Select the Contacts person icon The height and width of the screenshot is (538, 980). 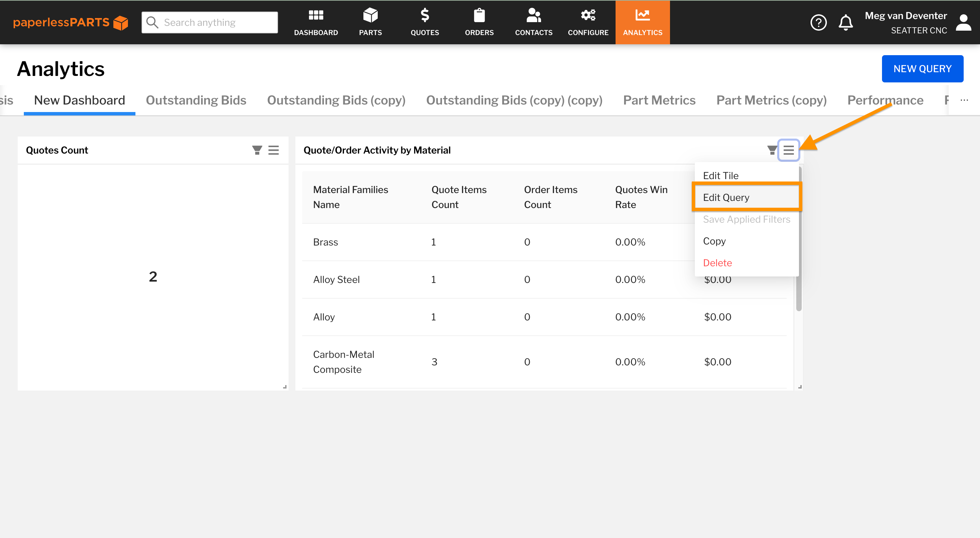click(533, 15)
